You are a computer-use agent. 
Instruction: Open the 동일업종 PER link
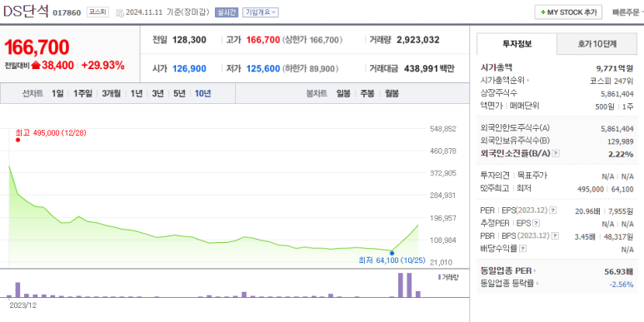pyautogui.click(x=508, y=270)
